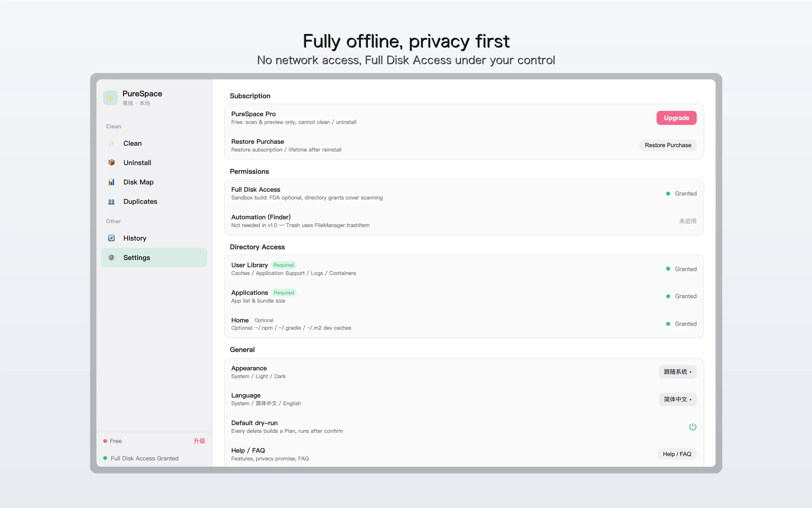This screenshot has height=508, width=812.
Task: Click the Language setting label
Action: tap(246, 396)
